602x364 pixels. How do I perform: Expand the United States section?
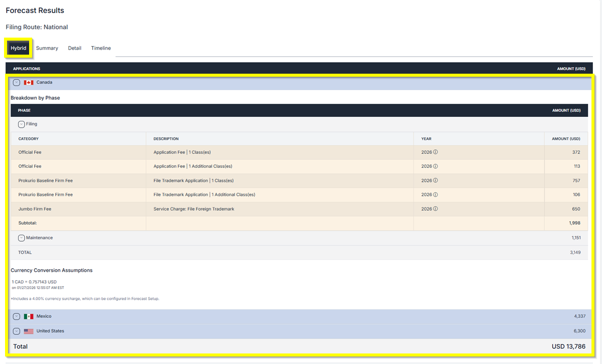[16, 331]
